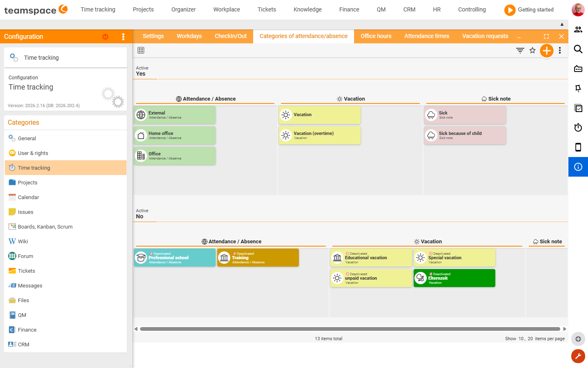Switch to the Workdays tab
The image size is (588, 368).
click(189, 36)
